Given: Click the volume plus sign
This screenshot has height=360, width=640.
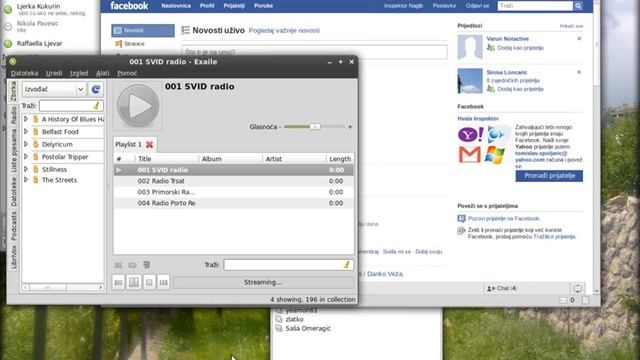Looking at the screenshot, I should click(350, 127).
